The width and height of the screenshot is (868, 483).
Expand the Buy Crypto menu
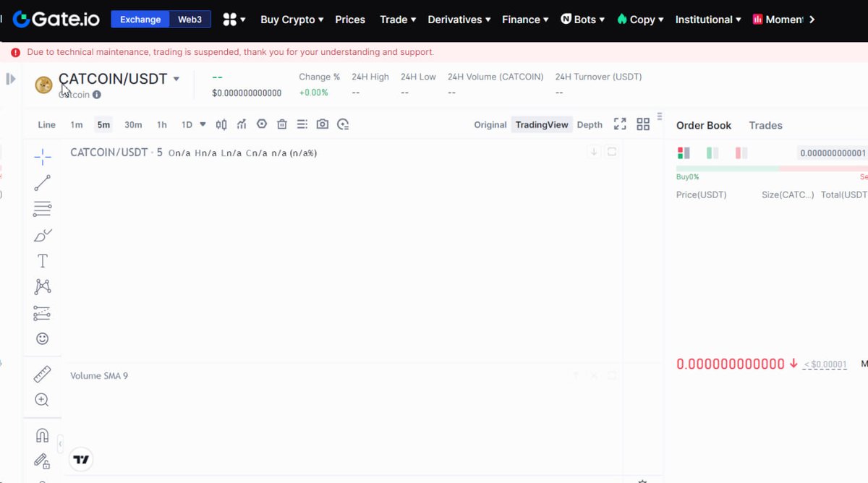pos(292,20)
